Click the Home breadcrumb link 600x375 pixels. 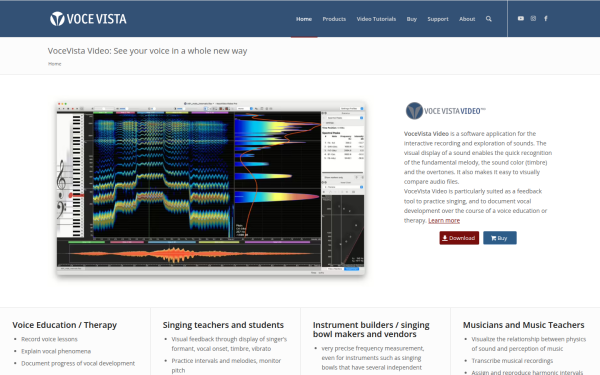55,64
